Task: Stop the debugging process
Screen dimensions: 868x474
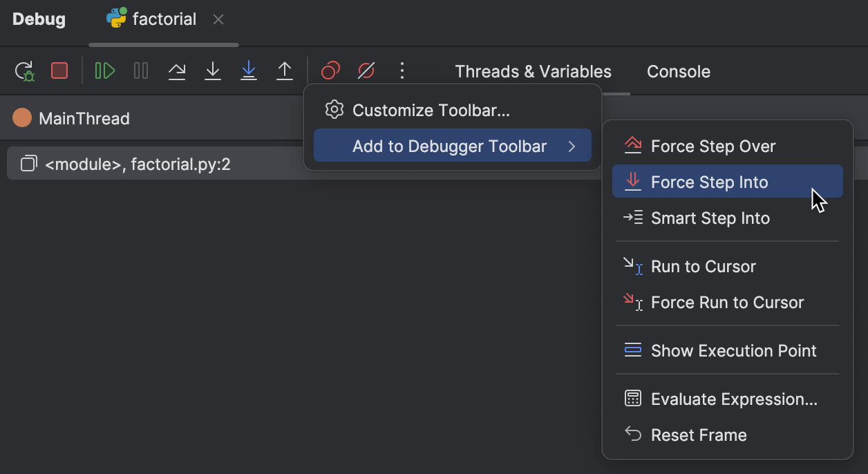Action: click(59, 70)
